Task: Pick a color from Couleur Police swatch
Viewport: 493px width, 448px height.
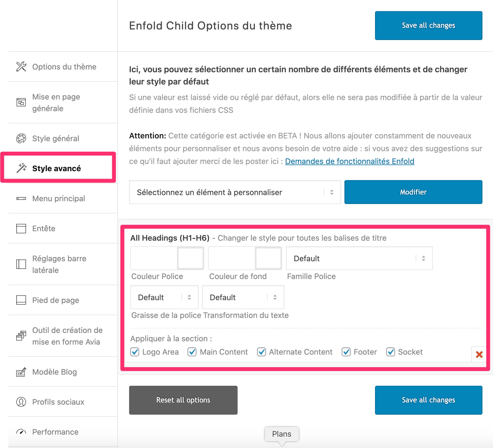Action: [x=191, y=258]
